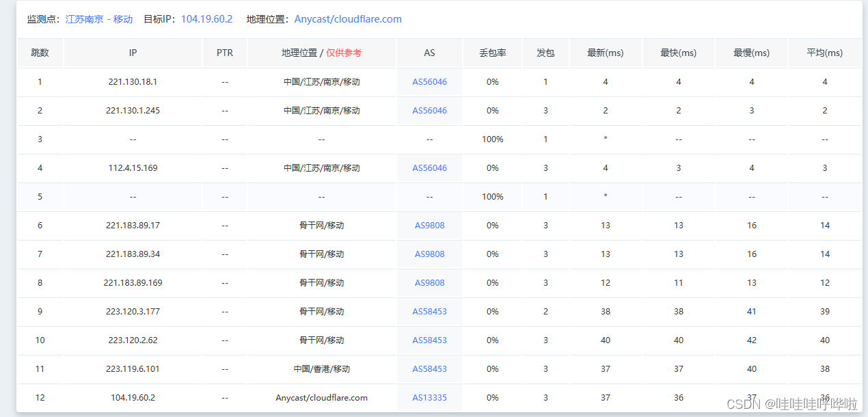Click IP cell 221.183.89.17
This screenshot has height=417, width=868.
[133, 226]
